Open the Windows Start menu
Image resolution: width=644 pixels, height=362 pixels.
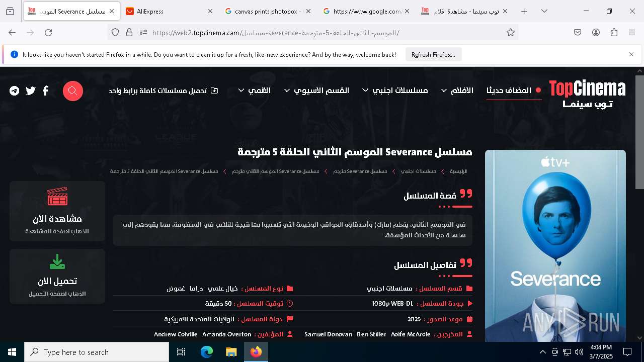[12, 352]
